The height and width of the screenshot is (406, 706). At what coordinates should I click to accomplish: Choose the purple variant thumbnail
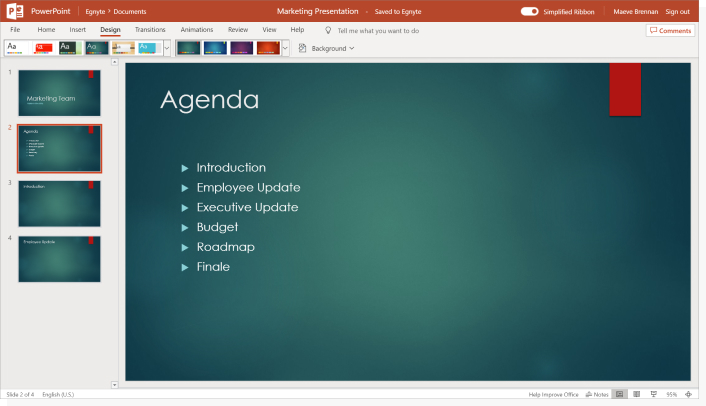point(241,47)
